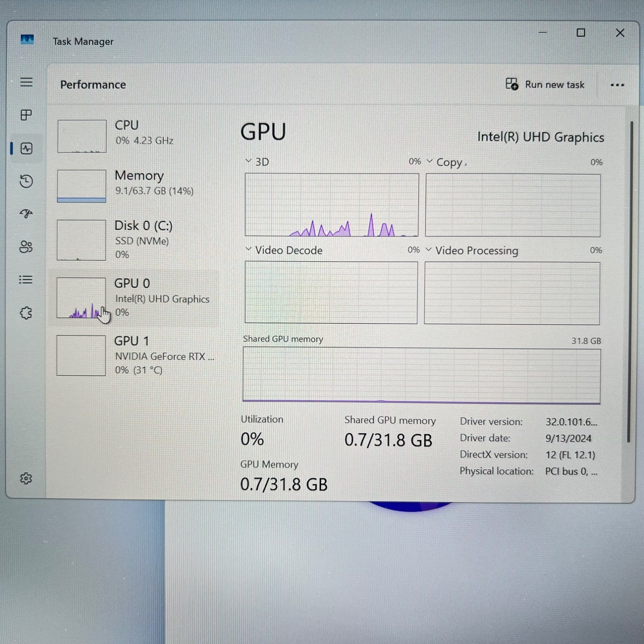Screen dimensions: 644x644
Task: Open the three-dots more options menu
Action: (x=617, y=85)
